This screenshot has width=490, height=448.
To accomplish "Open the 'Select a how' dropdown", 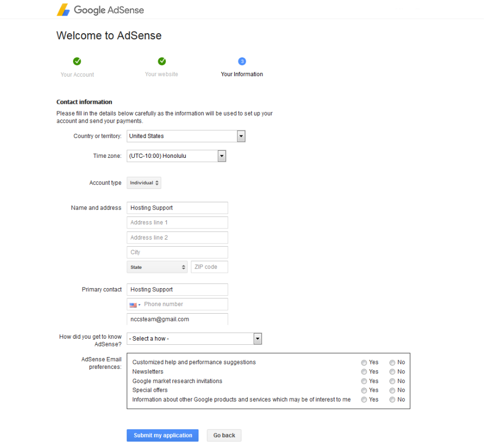I will (x=194, y=339).
